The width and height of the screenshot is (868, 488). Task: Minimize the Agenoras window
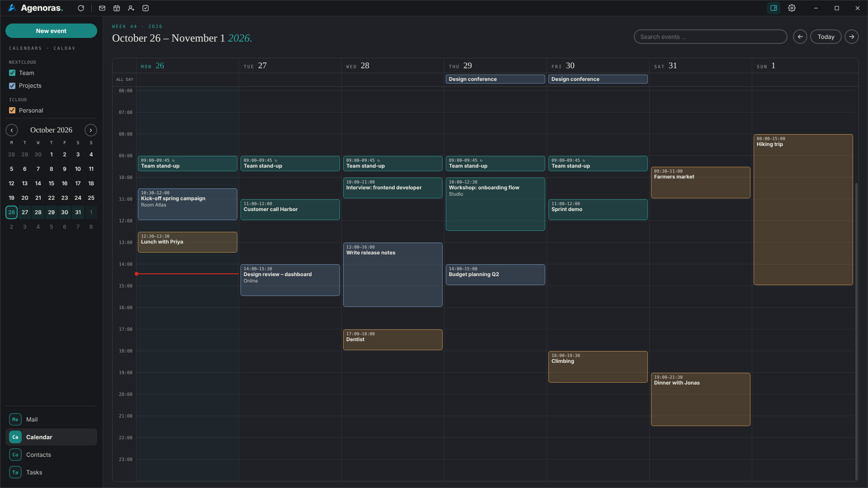click(x=816, y=8)
